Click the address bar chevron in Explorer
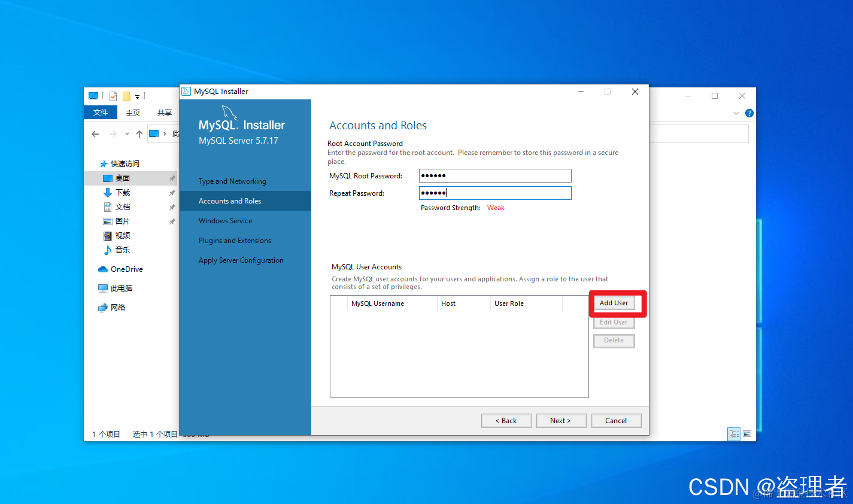This screenshot has width=853, height=504. click(165, 133)
